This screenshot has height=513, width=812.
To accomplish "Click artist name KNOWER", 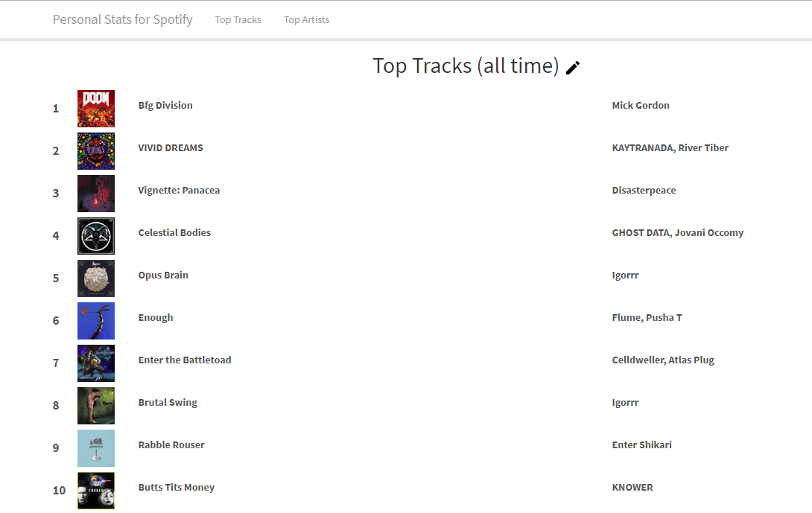I will [x=632, y=488].
